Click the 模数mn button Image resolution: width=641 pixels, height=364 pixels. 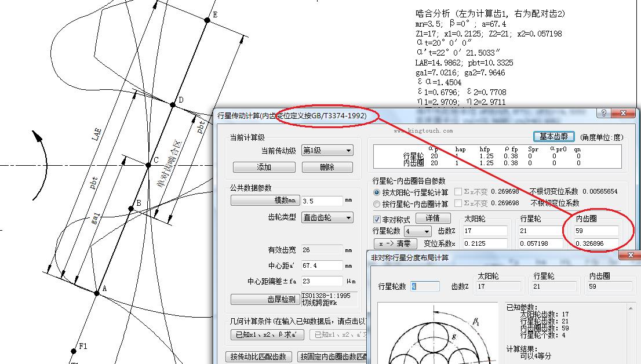point(265,201)
